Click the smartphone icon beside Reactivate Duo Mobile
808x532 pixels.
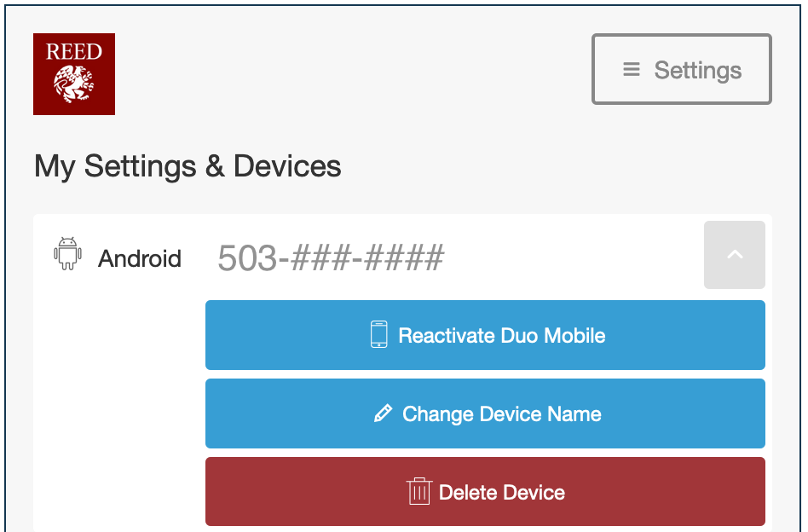tap(379, 334)
